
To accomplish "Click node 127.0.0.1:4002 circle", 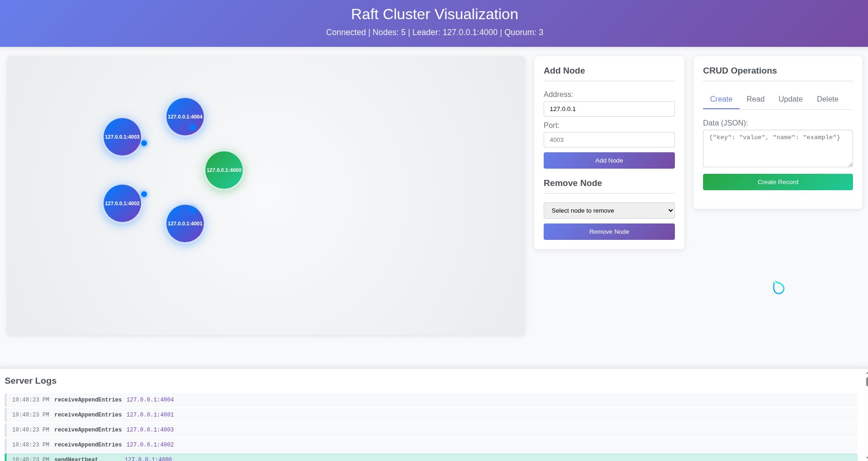I will [x=122, y=203].
